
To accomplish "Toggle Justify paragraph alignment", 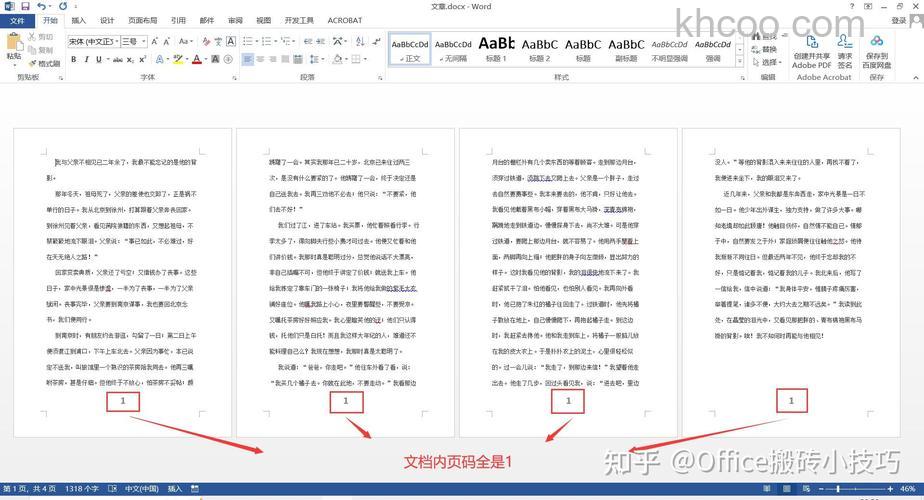I will tap(286, 60).
